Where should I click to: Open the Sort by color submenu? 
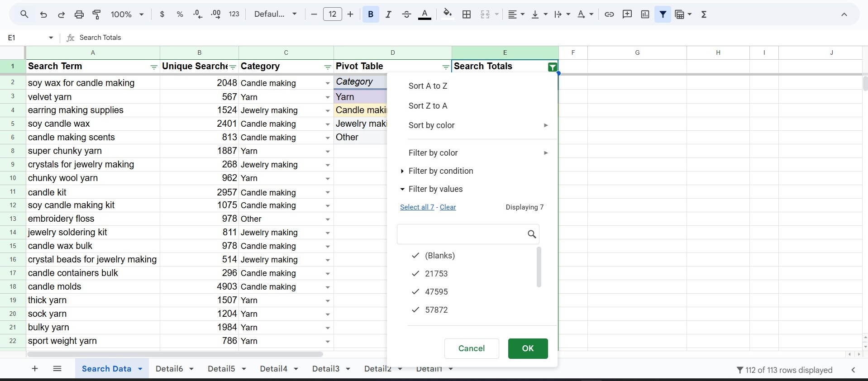click(472, 125)
